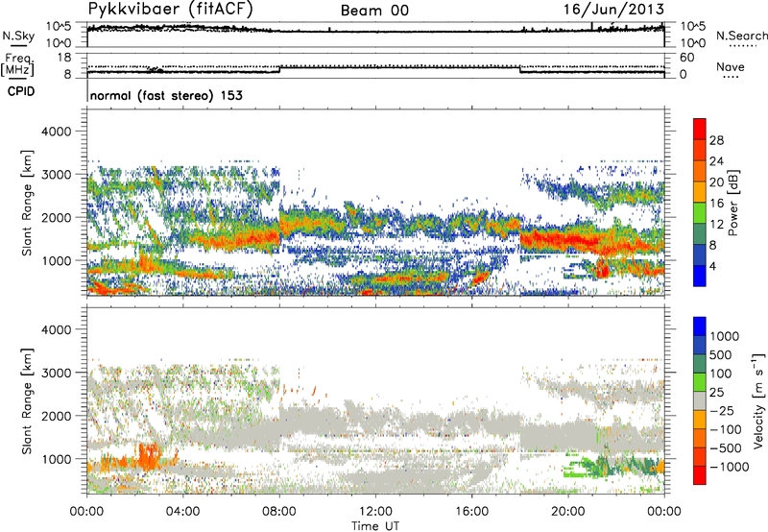Click the '28' tick on the power colorbar
The image size is (768, 532).
[716, 140]
